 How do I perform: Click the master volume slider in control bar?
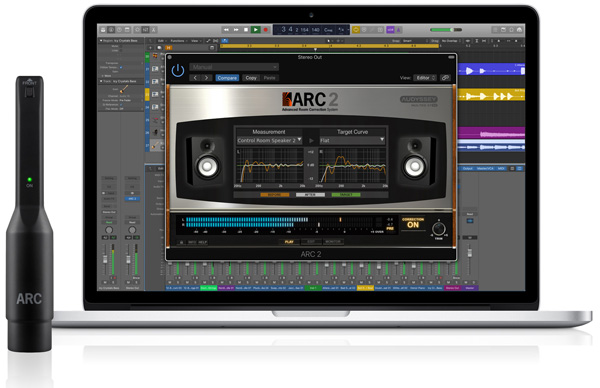click(446, 30)
